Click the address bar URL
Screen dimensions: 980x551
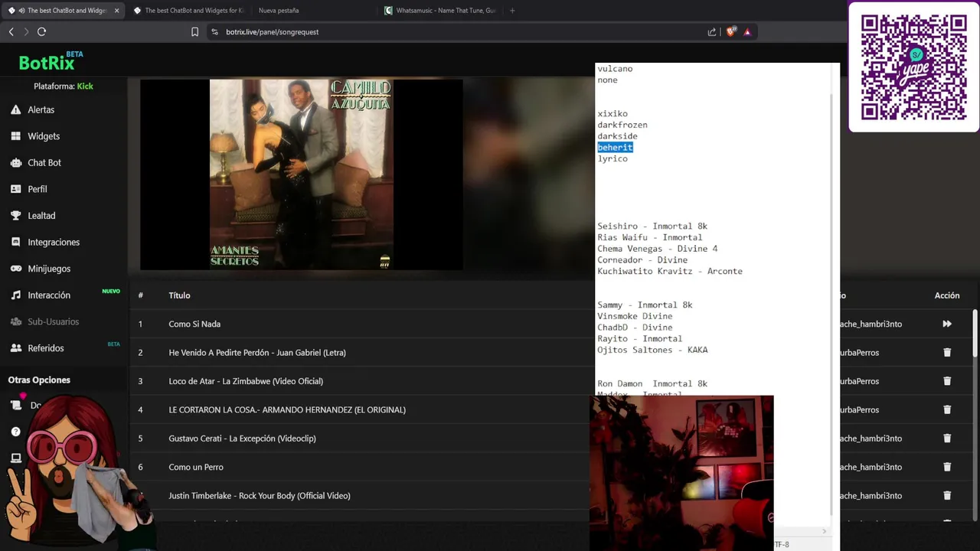click(272, 32)
